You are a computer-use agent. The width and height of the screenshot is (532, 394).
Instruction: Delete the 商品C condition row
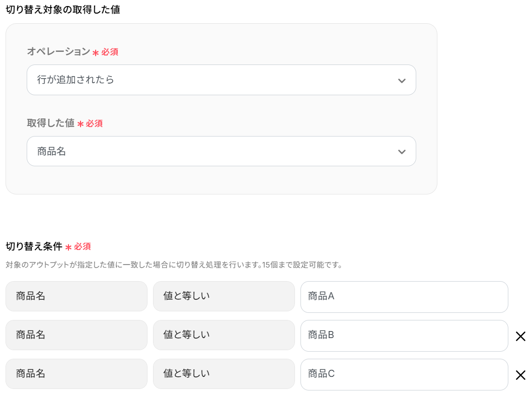click(520, 375)
